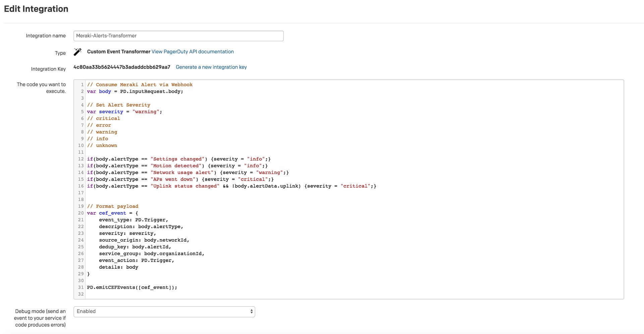Click the "Motion detected" condition line

pyautogui.click(x=177, y=166)
